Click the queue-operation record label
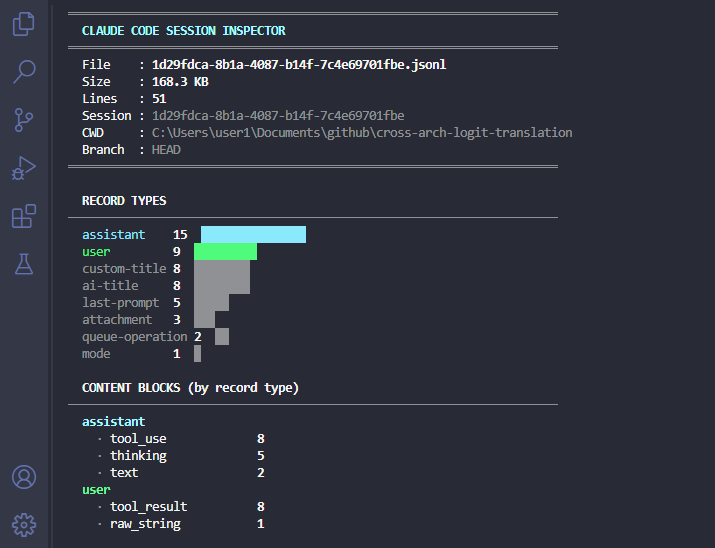 (135, 337)
